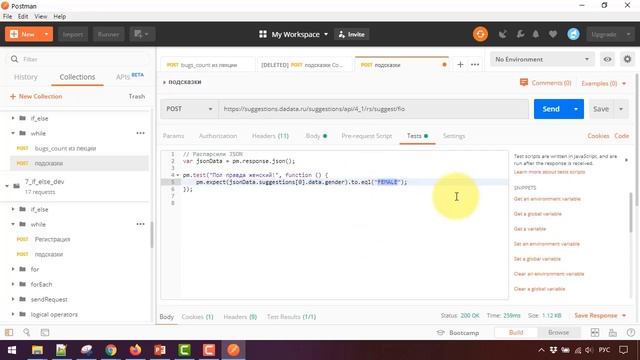Screen dimensions: 640x360
Task: Open find and replace icon
Action: tap(27, 332)
